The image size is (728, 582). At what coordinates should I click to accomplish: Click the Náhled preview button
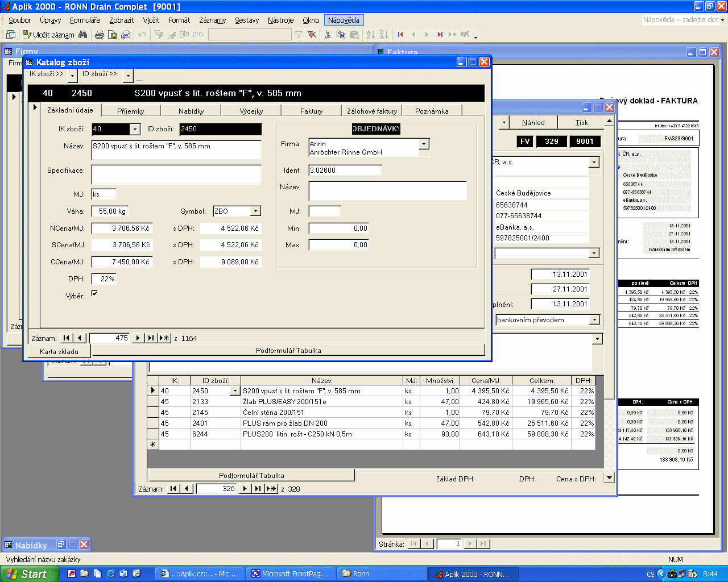533,123
